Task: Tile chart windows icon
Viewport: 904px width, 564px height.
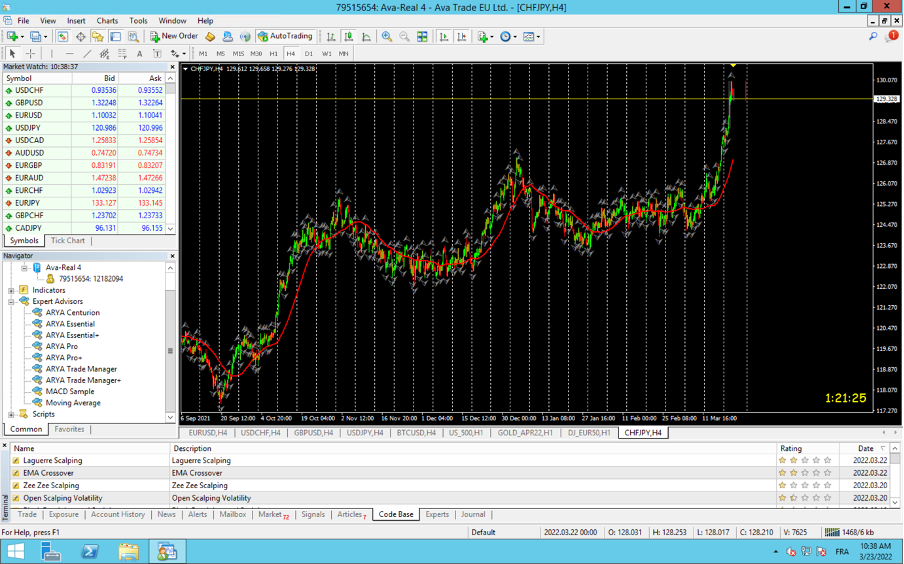Action: [423, 36]
